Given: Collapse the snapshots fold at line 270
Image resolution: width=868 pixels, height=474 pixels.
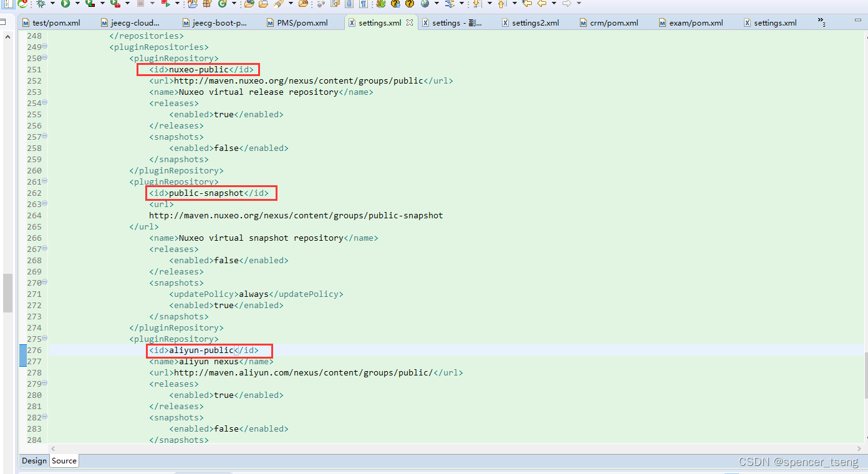Looking at the screenshot, I should (x=45, y=283).
